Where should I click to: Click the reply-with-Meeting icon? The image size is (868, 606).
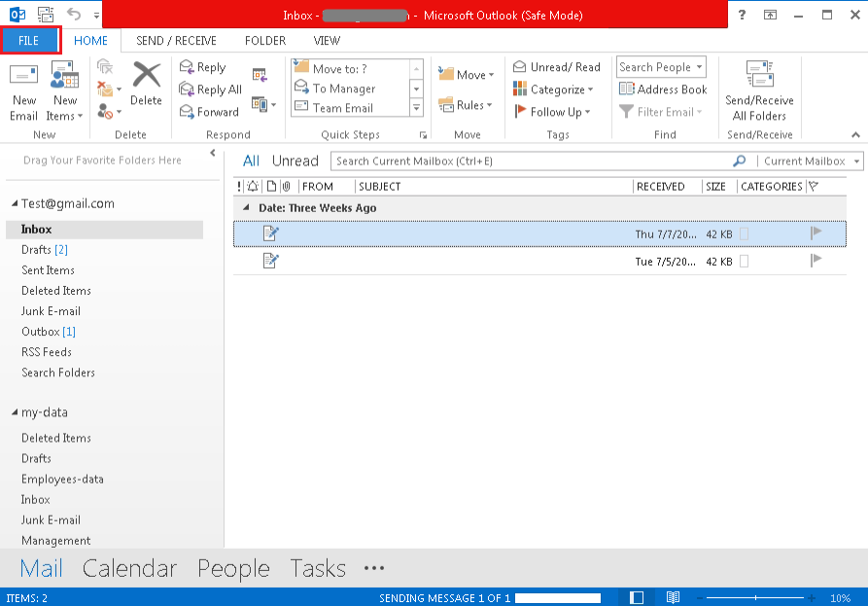coord(260,75)
